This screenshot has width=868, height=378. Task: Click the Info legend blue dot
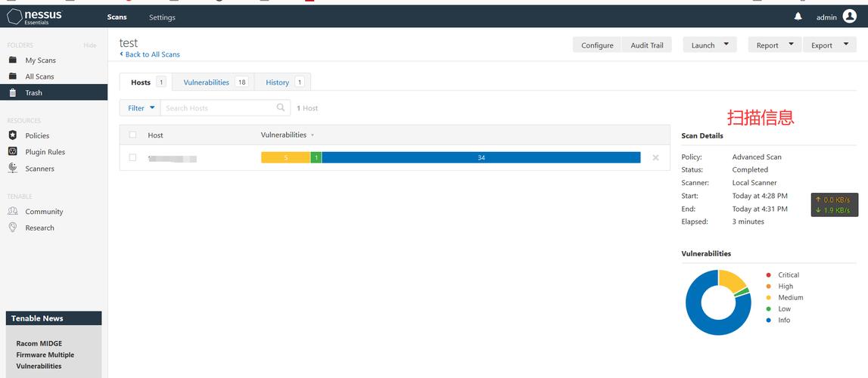[768, 320]
